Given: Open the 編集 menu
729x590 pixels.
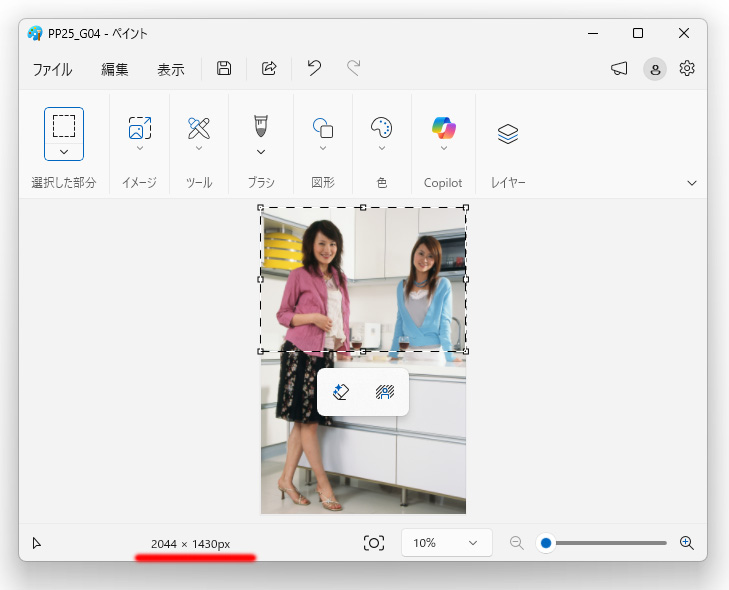Looking at the screenshot, I should pyautogui.click(x=114, y=70).
